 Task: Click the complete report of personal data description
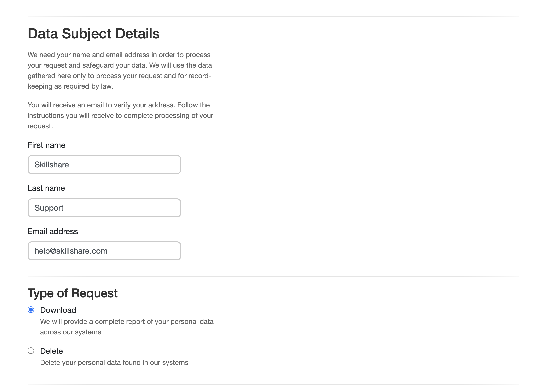pos(127,327)
